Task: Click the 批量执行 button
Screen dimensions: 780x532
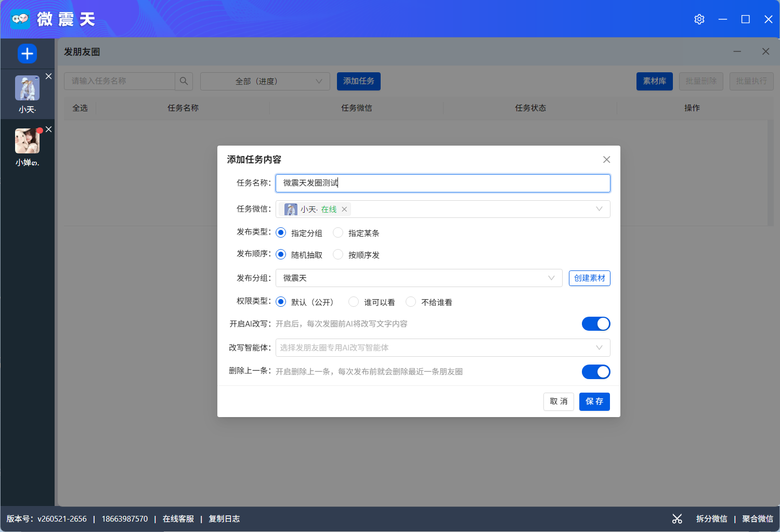Action: pyautogui.click(x=751, y=81)
